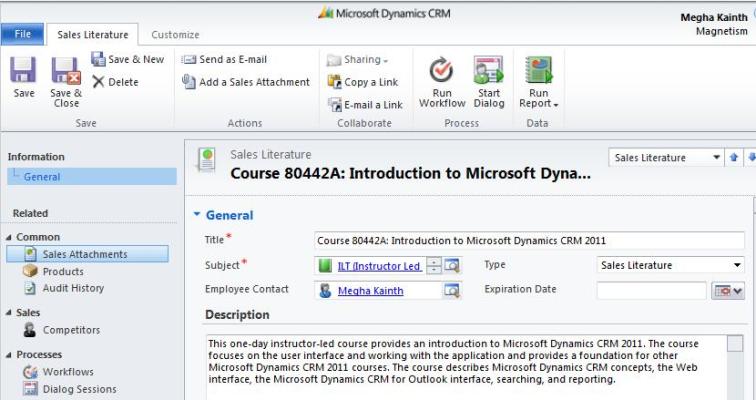Click Add a Sales Attachment

tap(246, 82)
